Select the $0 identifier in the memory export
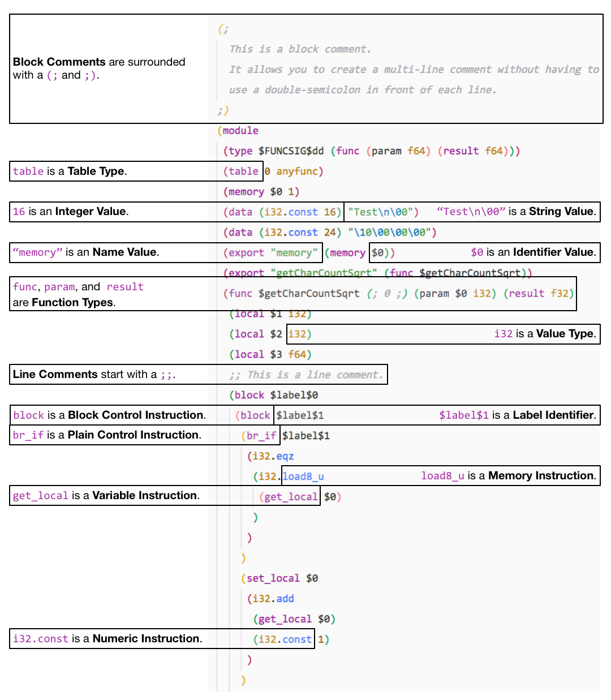The width and height of the screenshot is (611, 700). coord(378,252)
